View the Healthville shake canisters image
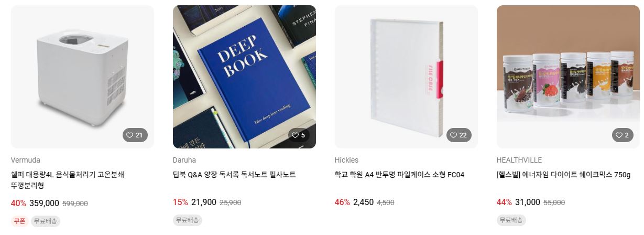 [568, 77]
